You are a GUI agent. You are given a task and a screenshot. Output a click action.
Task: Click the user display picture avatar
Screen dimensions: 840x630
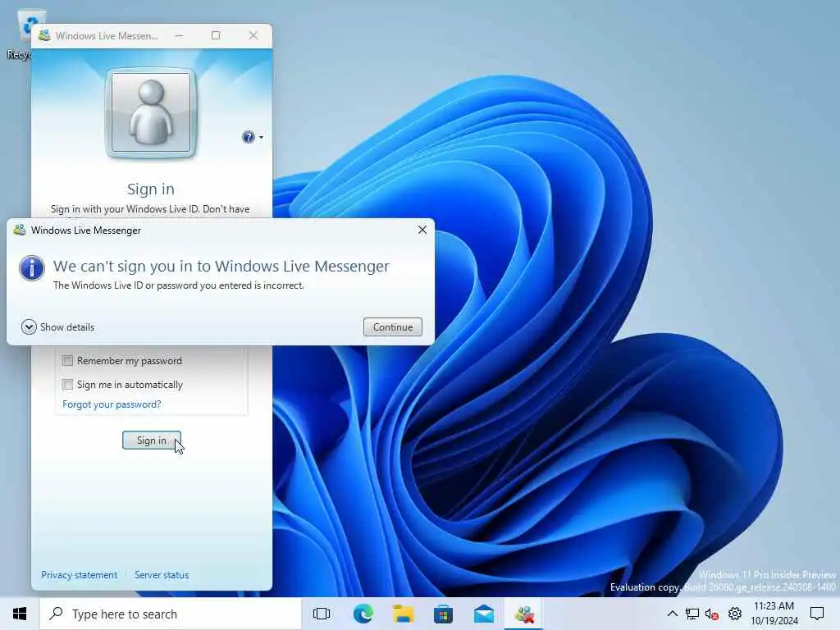[151, 113]
